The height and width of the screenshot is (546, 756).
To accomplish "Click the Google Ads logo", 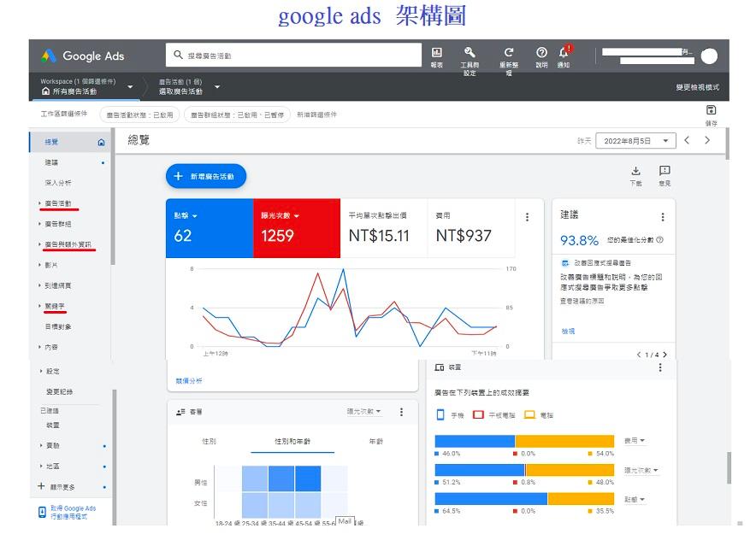I will pyautogui.click(x=83, y=56).
